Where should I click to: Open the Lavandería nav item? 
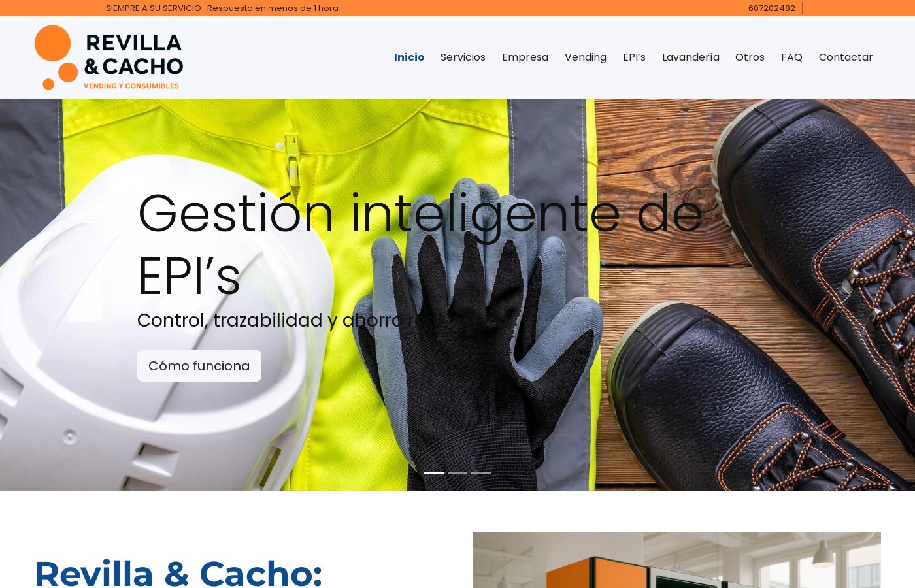(x=691, y=57)
